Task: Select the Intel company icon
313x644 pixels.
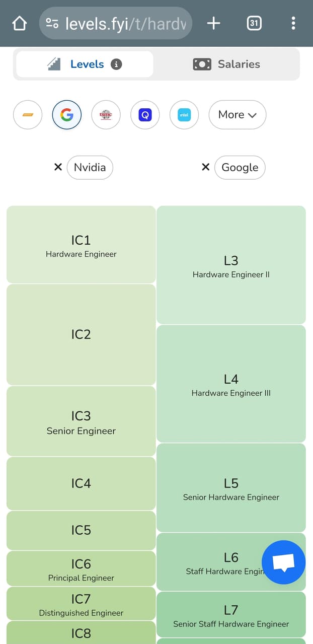Action: pyautogui.click(x=184, y=115)
